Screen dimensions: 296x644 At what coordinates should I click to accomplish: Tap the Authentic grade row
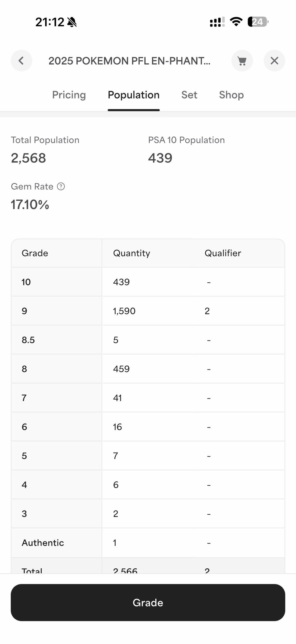(x=43, y=543)
